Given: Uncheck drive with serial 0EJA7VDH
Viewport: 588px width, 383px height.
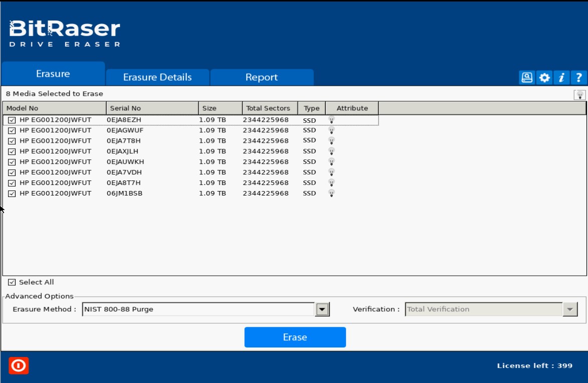Looking at the screenshot, I should [x=12, y=172].
